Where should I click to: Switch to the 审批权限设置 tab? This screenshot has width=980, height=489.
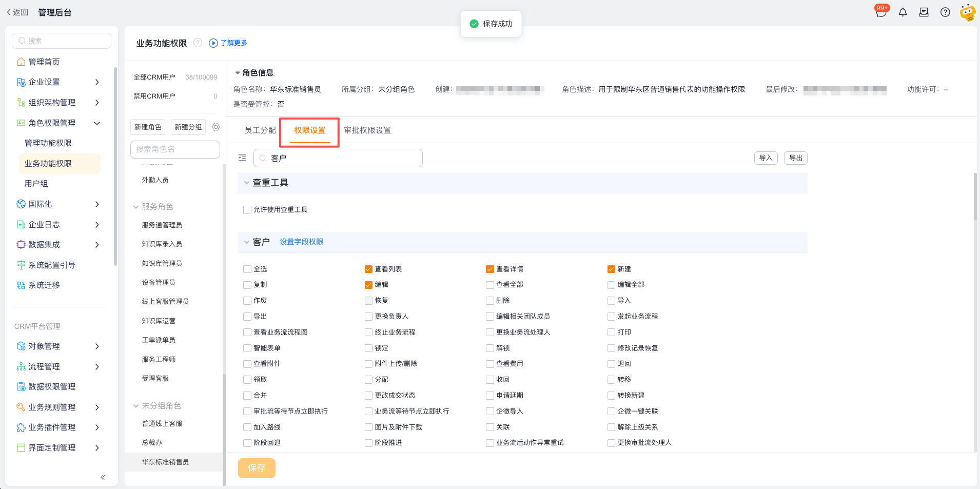[x=367, y=130]
